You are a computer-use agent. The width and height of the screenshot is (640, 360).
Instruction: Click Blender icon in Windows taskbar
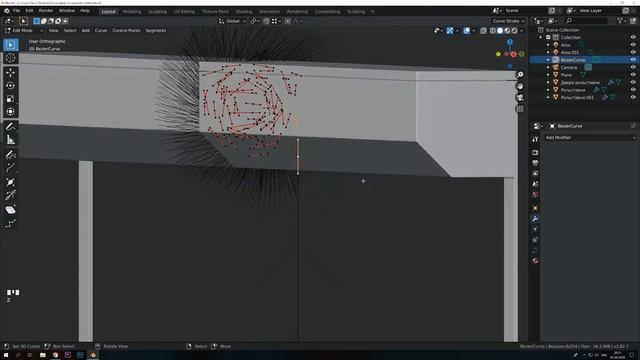click(93, 355)
